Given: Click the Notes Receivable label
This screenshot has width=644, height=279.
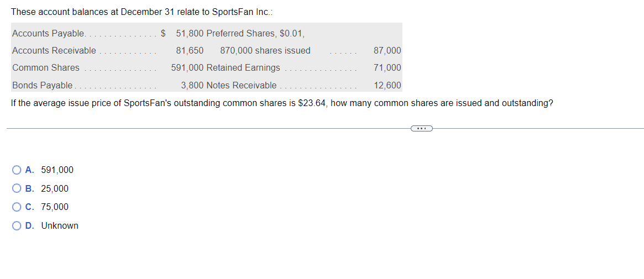Looking at the screenshot, I should [x=242, y=85].
